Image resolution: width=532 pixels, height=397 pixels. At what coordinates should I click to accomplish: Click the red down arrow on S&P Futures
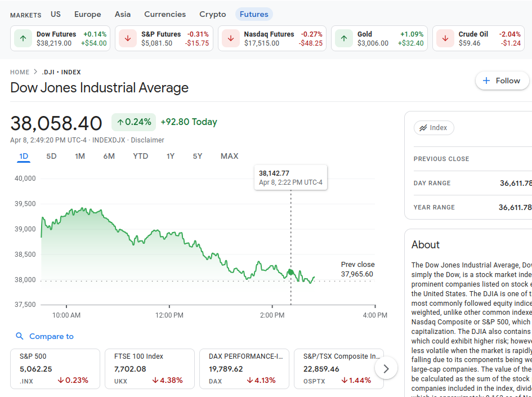coord(128,38)
